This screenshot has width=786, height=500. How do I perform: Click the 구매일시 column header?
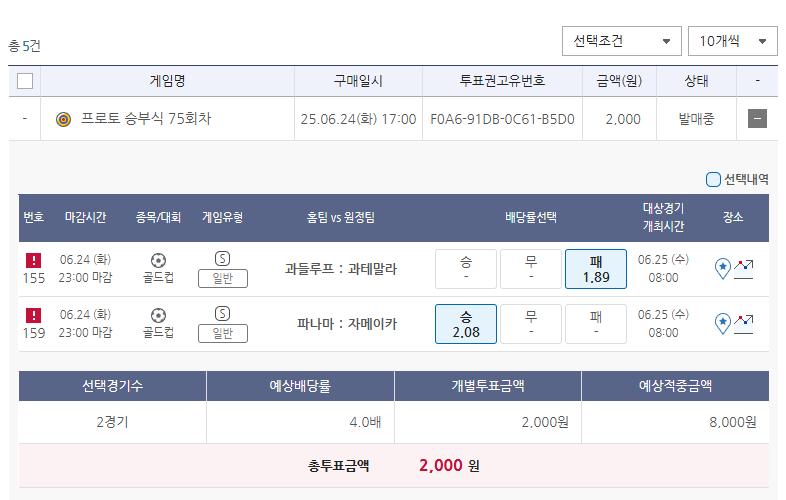tap(358, 81)
